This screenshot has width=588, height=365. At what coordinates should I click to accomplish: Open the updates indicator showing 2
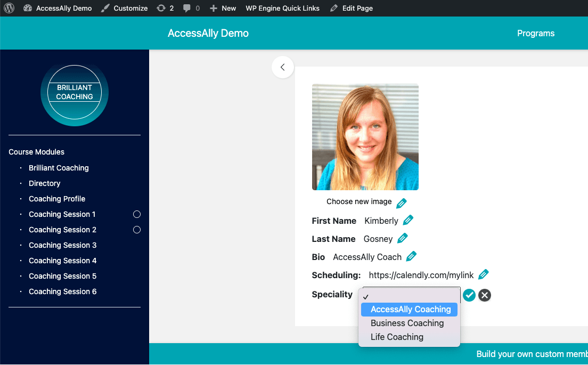pyautogui.click(x=165, y=8)
